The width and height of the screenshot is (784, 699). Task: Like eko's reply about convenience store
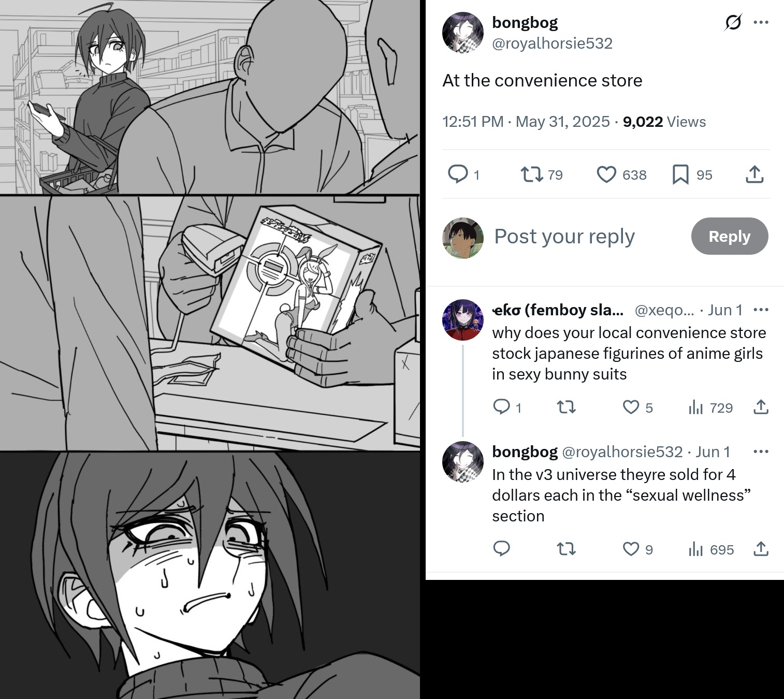pyautogui.click(x=631, y=407)
